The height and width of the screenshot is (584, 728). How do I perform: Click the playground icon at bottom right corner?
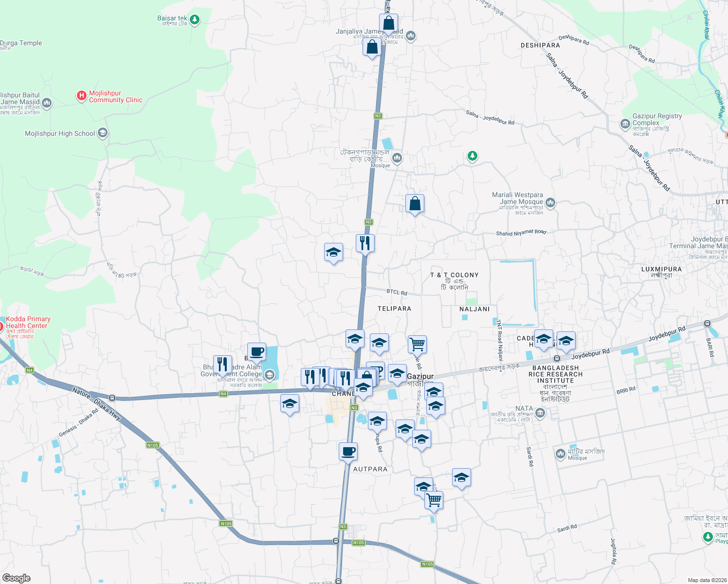[x=707, y=537]
